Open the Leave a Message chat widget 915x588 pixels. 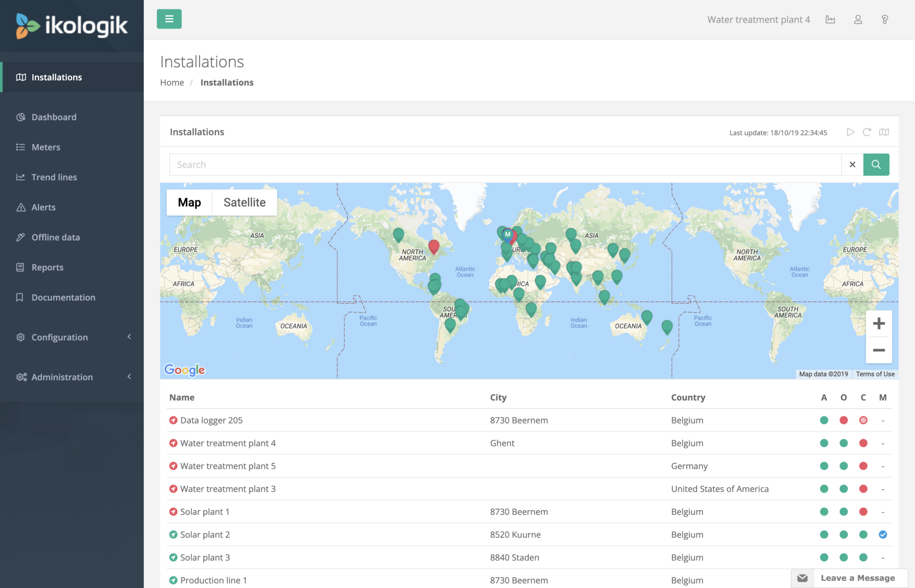tap(849, 578)
